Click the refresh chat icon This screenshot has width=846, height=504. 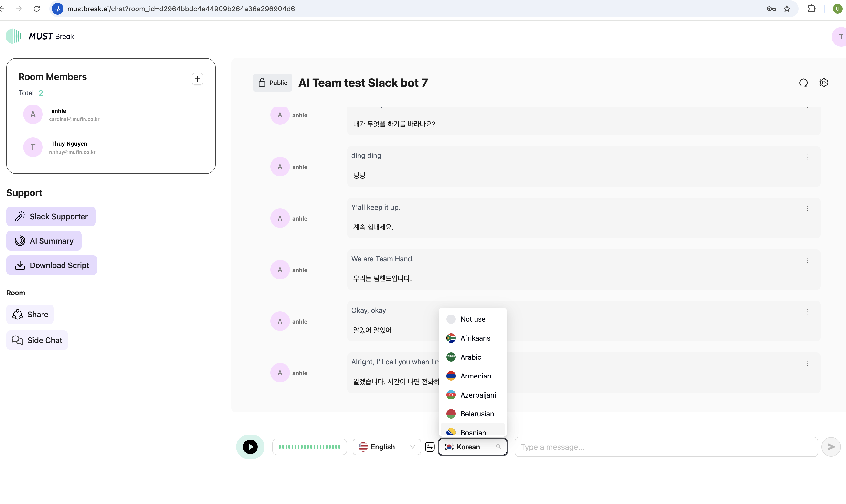[x=803, y=83]
